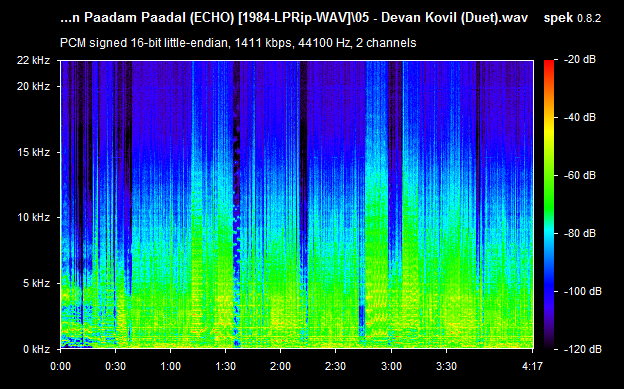624x389 pixels.
Task: Click the 0:30 time axis label
Action: tap(115, 366)
